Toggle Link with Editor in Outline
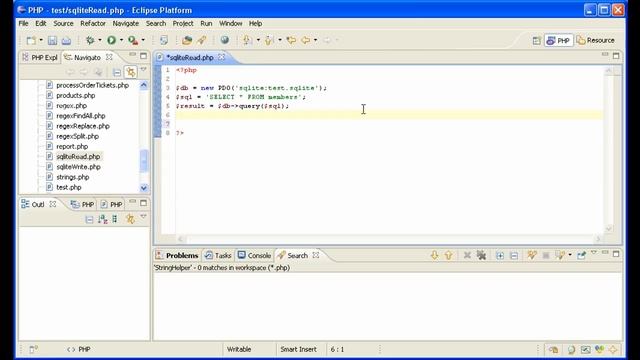The width and height of the screenshot is (640, 360). coord(130,219)
